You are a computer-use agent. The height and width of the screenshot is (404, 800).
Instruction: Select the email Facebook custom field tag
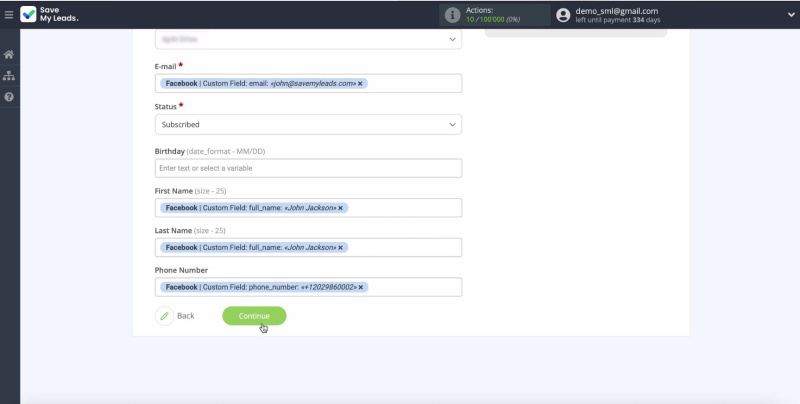click(x=264, y=84)
